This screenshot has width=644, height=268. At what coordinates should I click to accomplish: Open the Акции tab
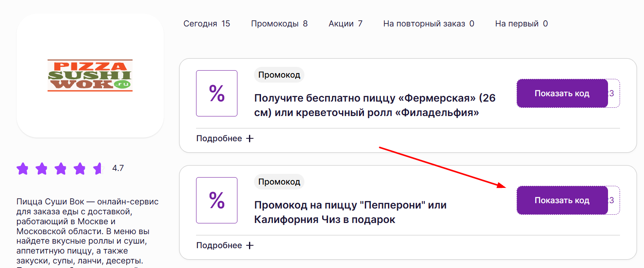(x=345, y=24)
